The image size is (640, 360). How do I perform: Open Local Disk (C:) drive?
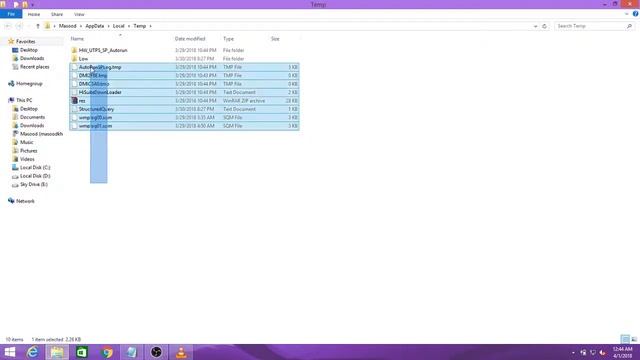[35, 168]
